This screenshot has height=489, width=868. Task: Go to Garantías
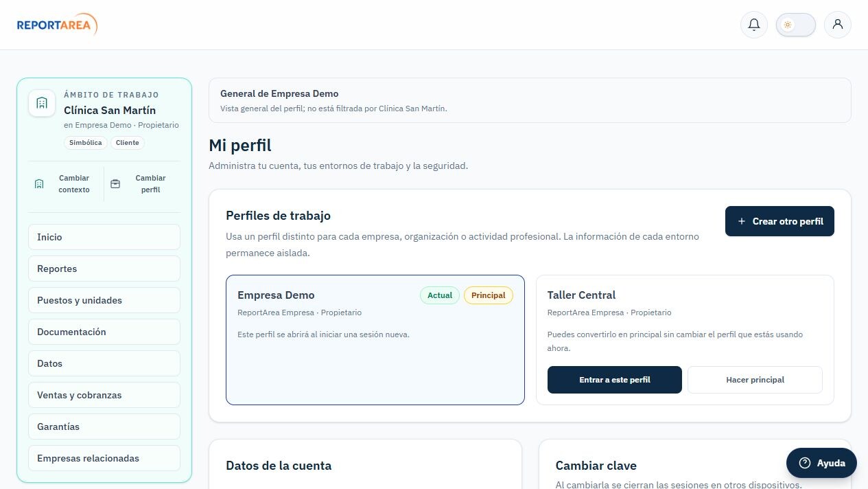(104, 427)
